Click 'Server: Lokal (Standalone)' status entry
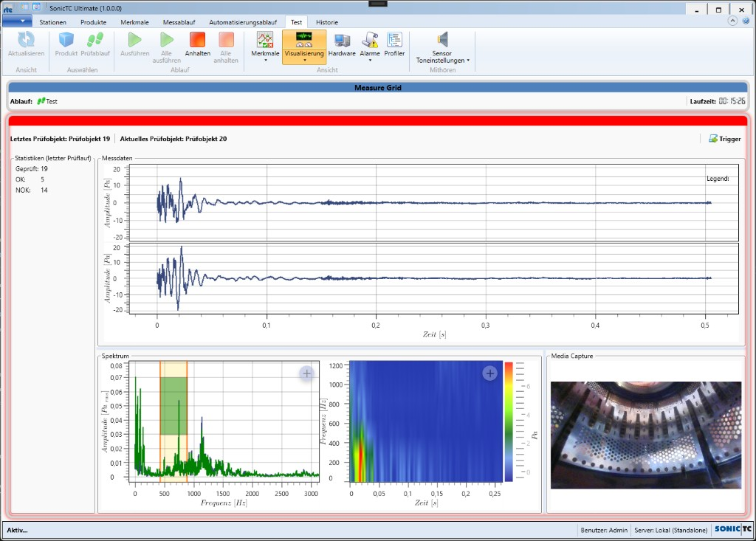 [x=670, y=530]
